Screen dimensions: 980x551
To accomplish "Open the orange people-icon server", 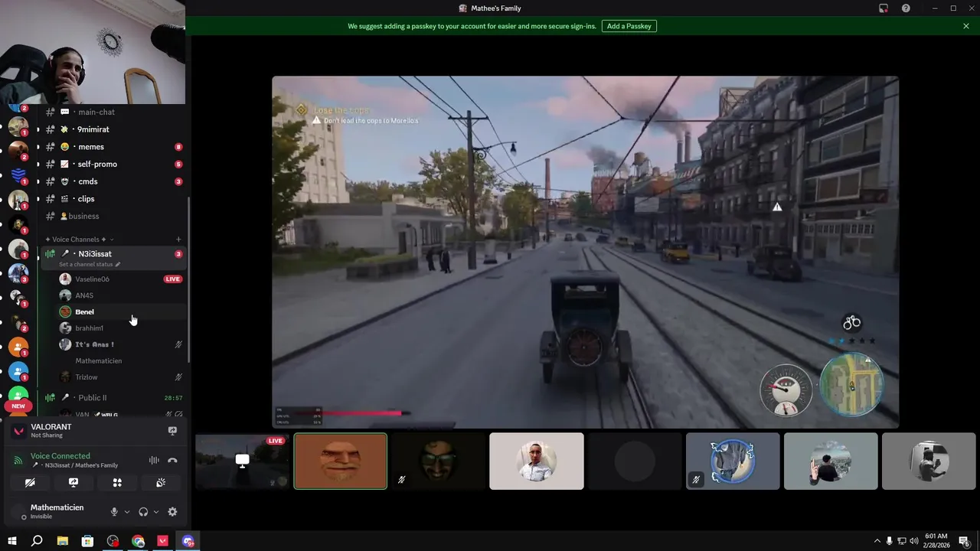I will tap(18, 347).
